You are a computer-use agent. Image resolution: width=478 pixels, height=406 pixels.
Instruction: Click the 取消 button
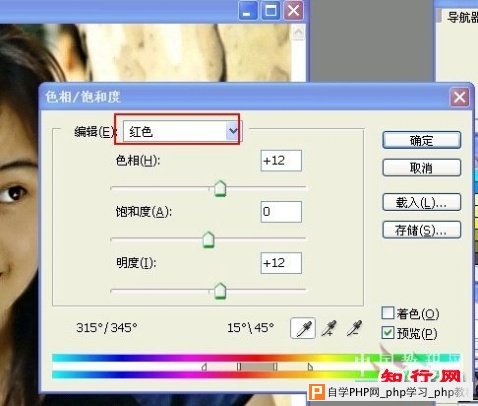[422, 168]
